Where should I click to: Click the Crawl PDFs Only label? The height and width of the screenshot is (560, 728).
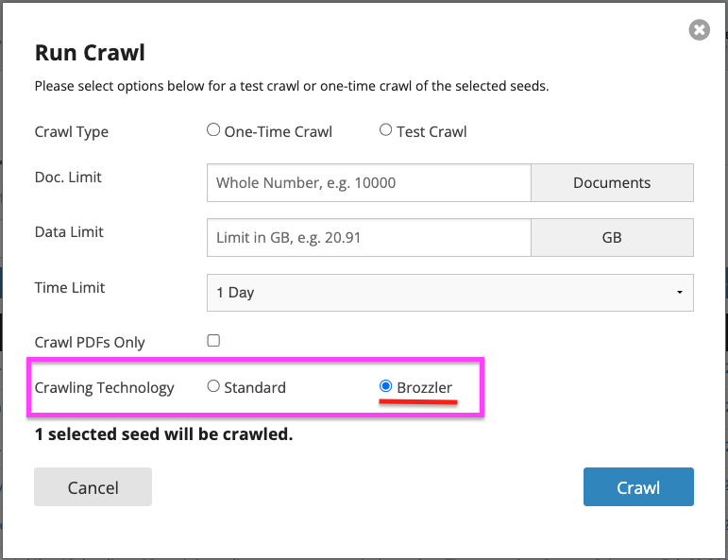point(90,342)
